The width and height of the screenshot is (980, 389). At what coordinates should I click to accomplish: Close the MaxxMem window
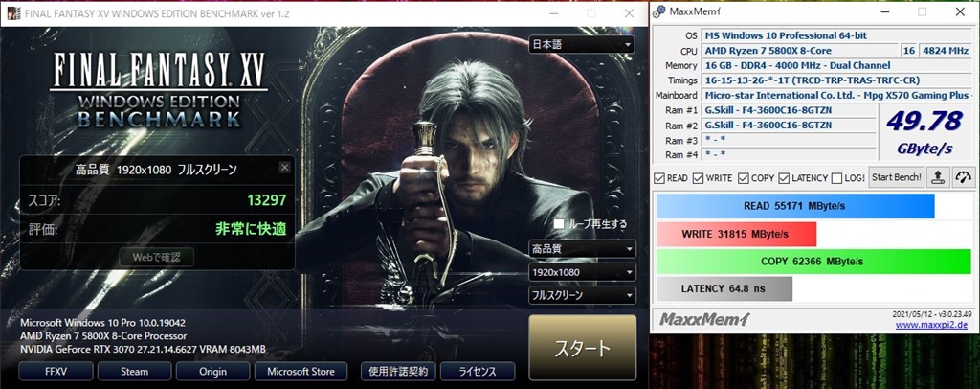pyautogui.click(x=960, y=11)
